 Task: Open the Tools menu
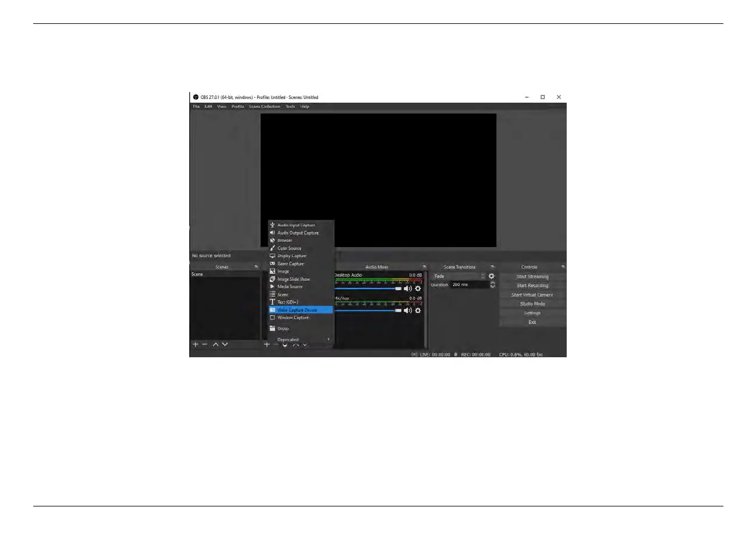[290, 107]
